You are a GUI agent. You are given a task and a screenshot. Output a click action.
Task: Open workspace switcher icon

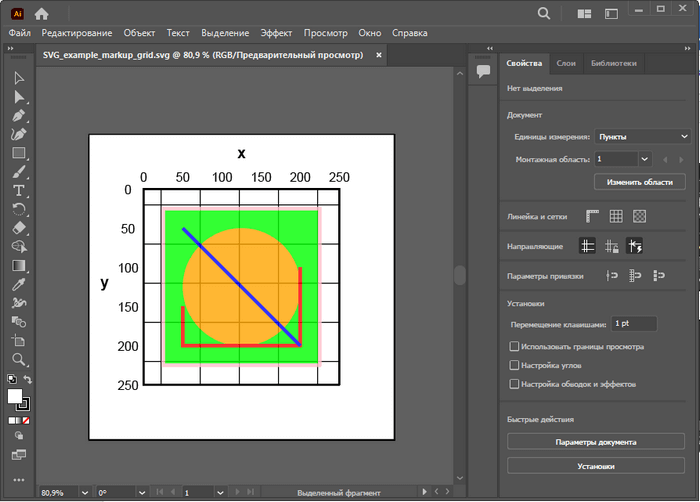(611, 14)
